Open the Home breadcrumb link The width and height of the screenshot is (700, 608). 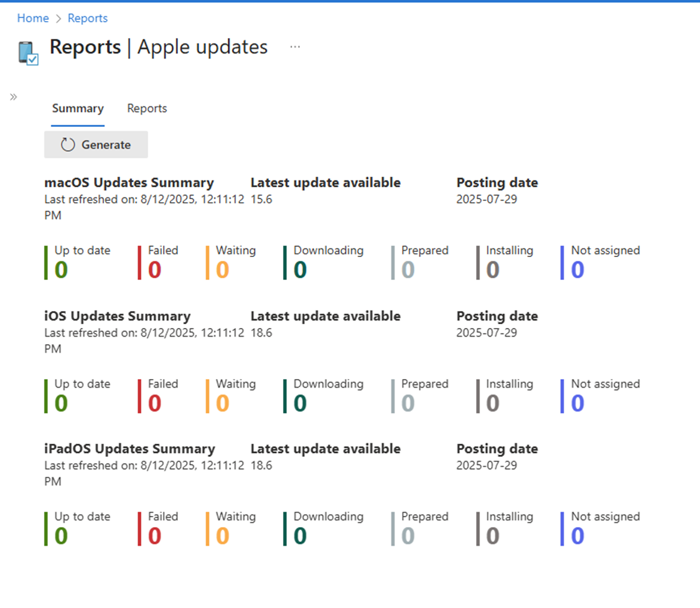tap(32, 18)
